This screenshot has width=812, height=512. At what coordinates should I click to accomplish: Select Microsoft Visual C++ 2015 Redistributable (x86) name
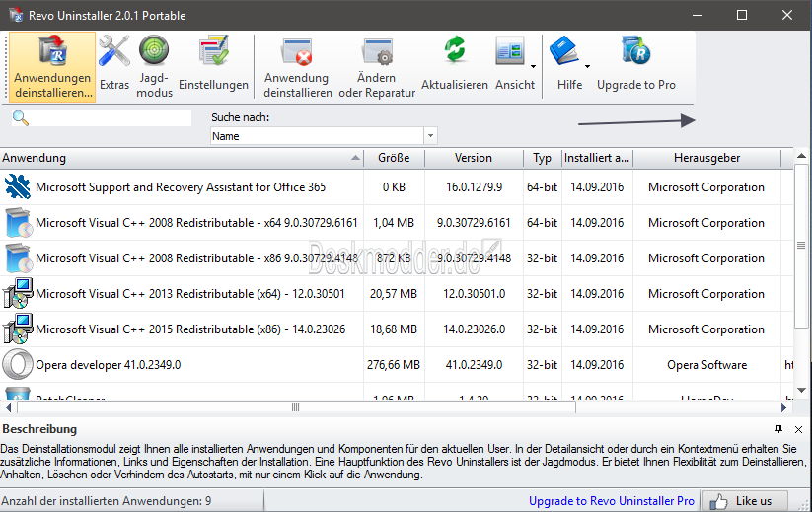190,329
